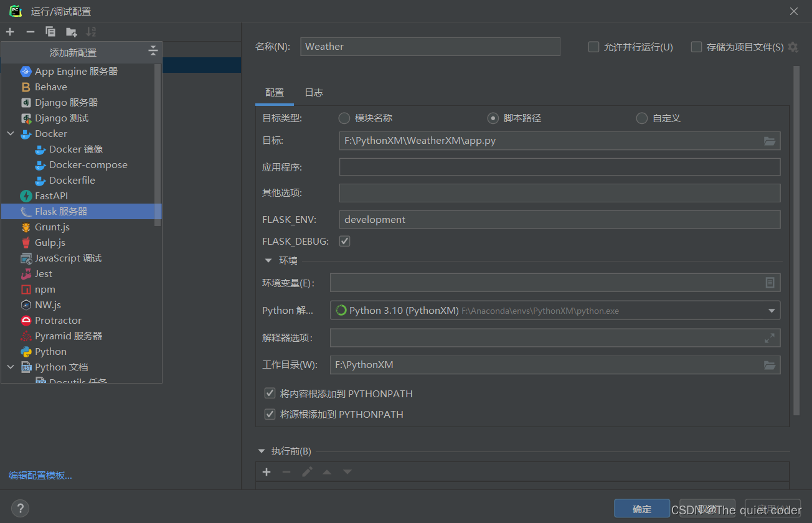Sort configurations alphabetically icon
812x523 pixels.
pyautogui.click(x=91, y=32)
